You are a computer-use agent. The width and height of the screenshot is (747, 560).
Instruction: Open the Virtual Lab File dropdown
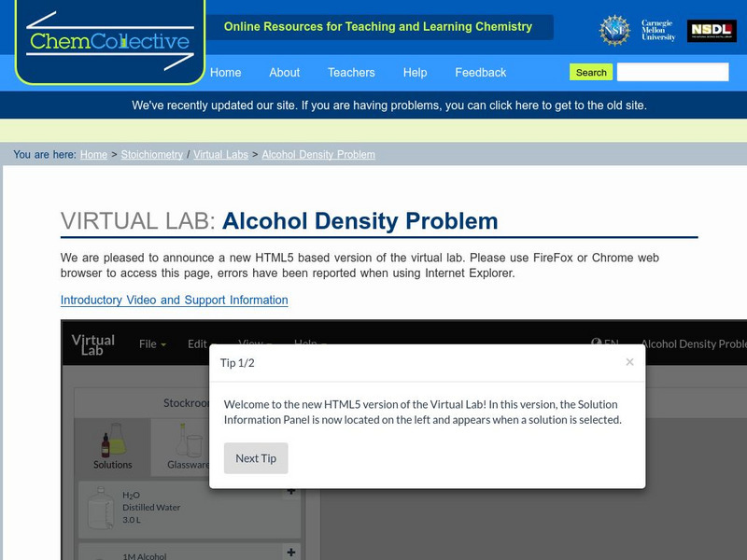click(152, 343)
